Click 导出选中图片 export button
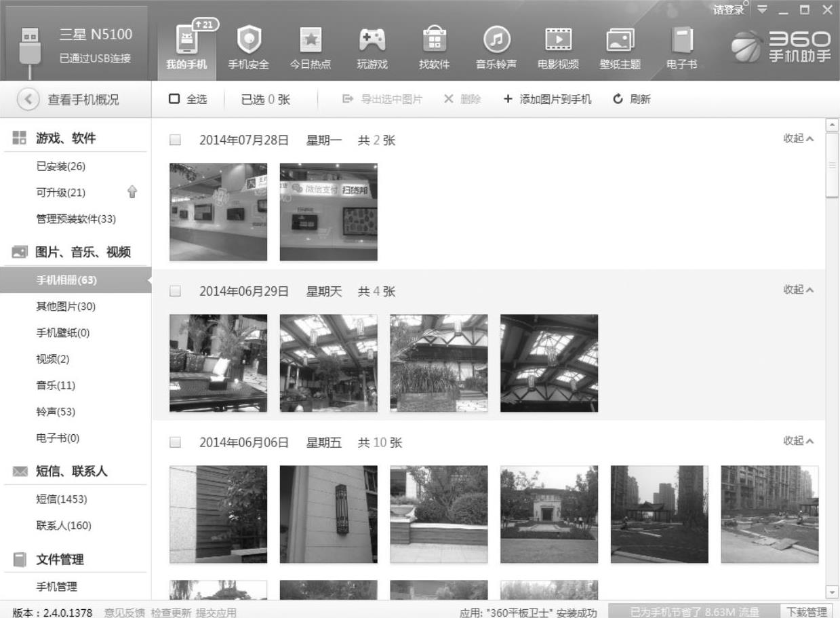The width and height of the screenshot is (840, 618). (x=382, y=99)
